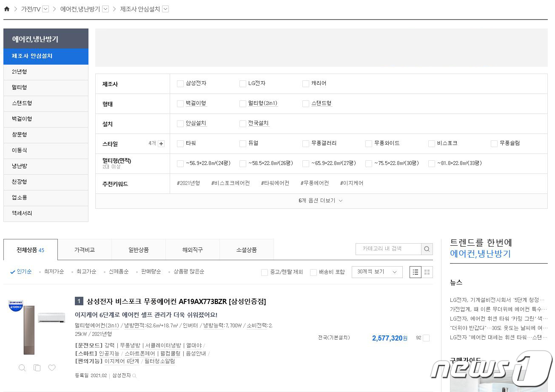Go to the home icon in breadcrumb
Image resolution: width=555 pixels, height=392 pixels.
point(6,9)
